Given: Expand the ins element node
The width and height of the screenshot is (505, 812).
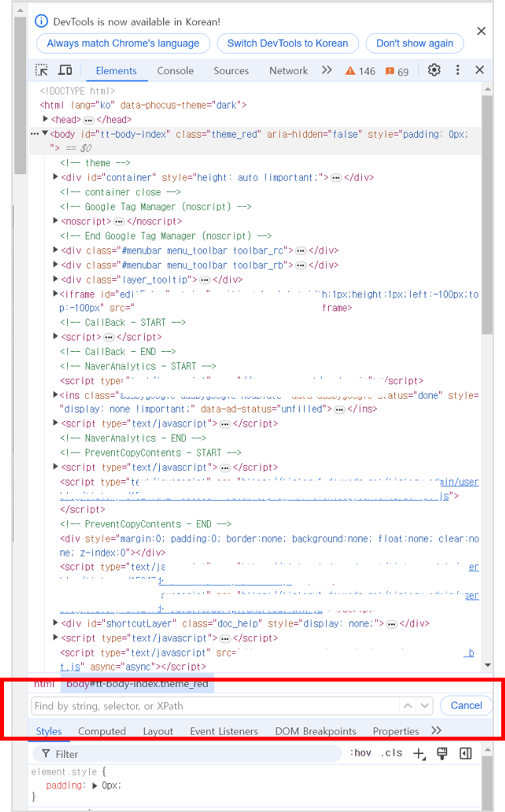Looking at the screenshot, I should pyautogui.click(x=55, y=395).
